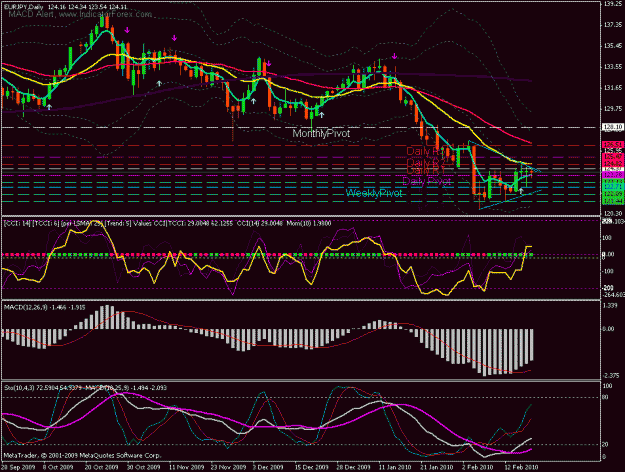
Task: Click the 8 Oct 2009 date label
Action: (58, 467)
